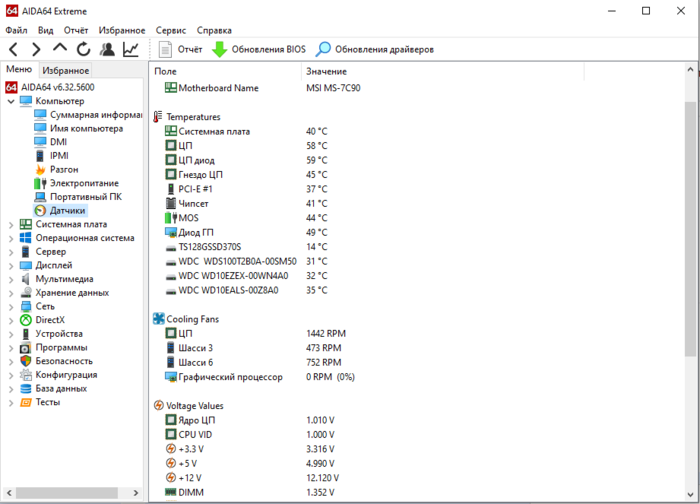The image size is (700, 504).
Task: Click the DIMM memory voltage icon
Action: tap(171, 492)
